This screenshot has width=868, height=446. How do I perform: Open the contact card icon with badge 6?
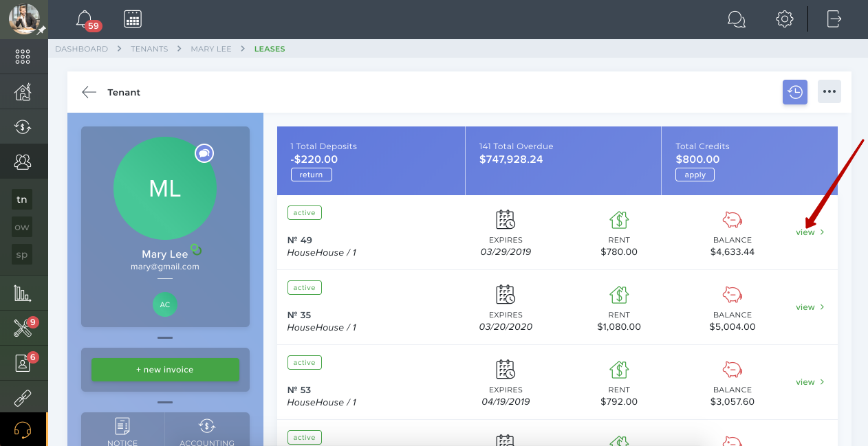tap(23, 364)
